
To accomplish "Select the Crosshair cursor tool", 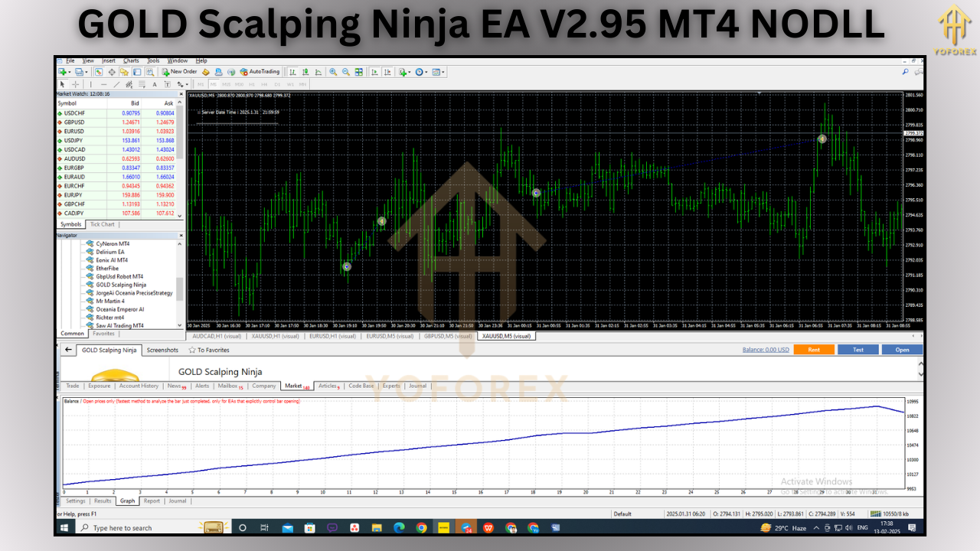I will pos(75,84).
